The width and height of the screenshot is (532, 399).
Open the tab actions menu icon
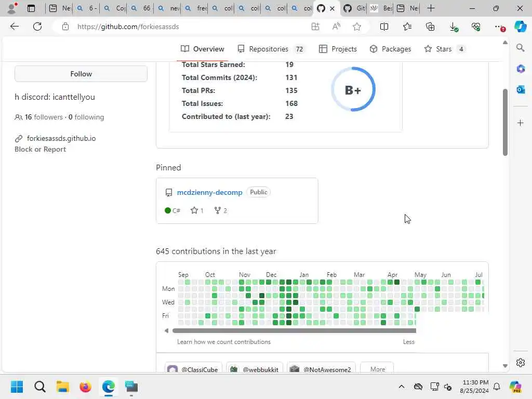[31, 8]
